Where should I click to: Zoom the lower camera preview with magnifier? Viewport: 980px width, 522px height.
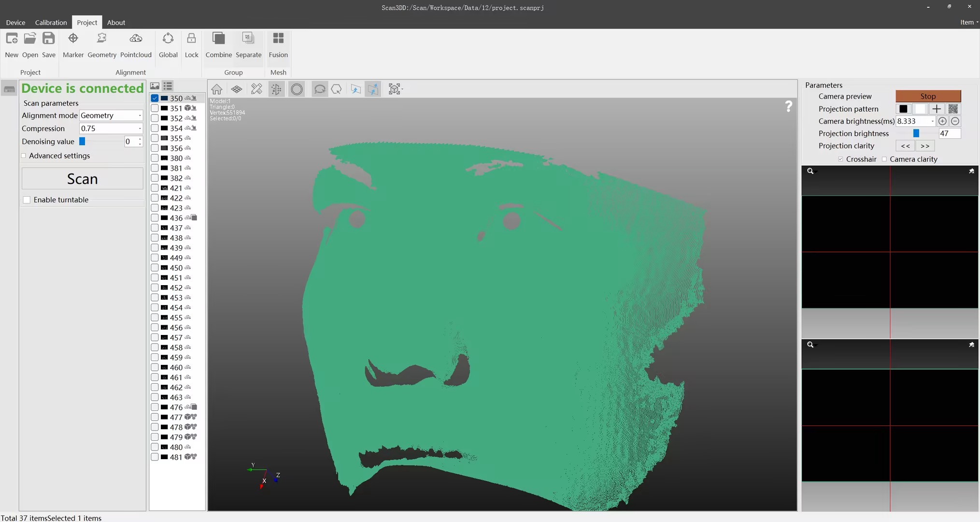810,345
